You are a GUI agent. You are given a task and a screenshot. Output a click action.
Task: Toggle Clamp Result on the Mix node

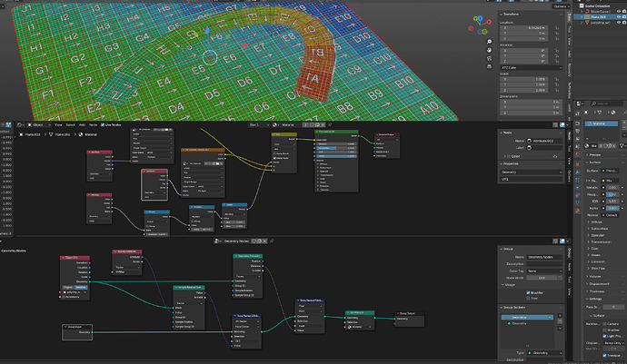(x=274, y=153)
